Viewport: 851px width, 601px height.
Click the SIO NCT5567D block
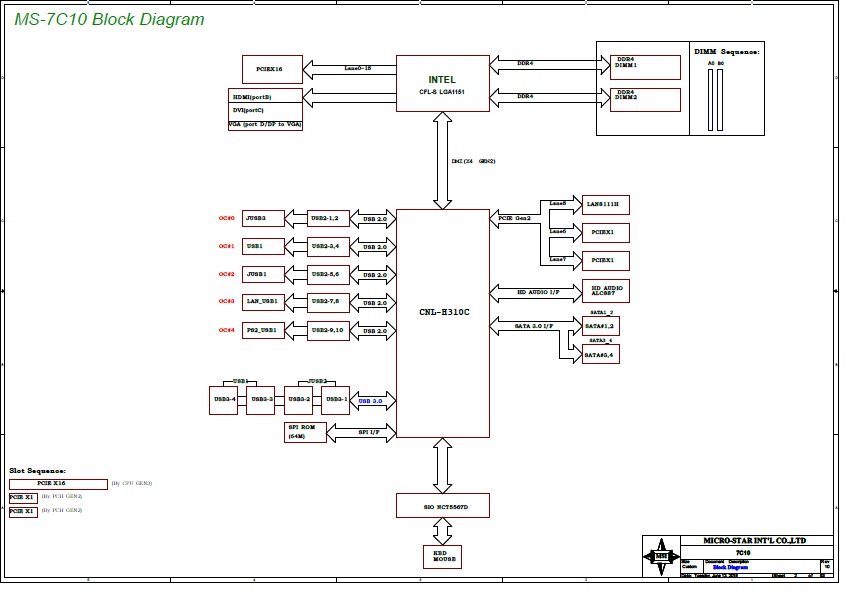click(442, 506)
